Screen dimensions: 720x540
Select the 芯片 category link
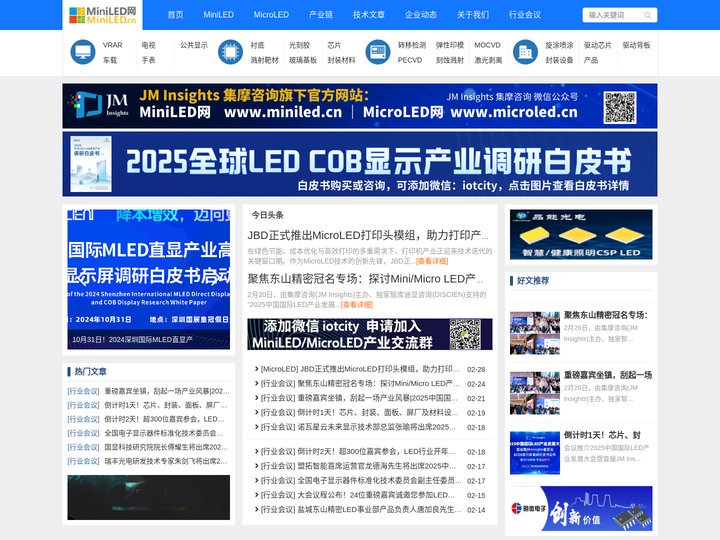[x=334, y=45]
